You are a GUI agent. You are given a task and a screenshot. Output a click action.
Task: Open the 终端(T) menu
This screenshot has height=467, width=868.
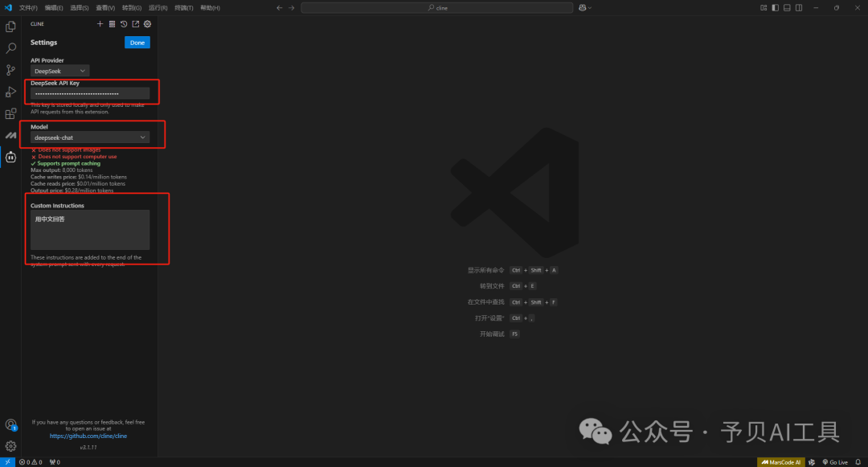pos(184,8)
